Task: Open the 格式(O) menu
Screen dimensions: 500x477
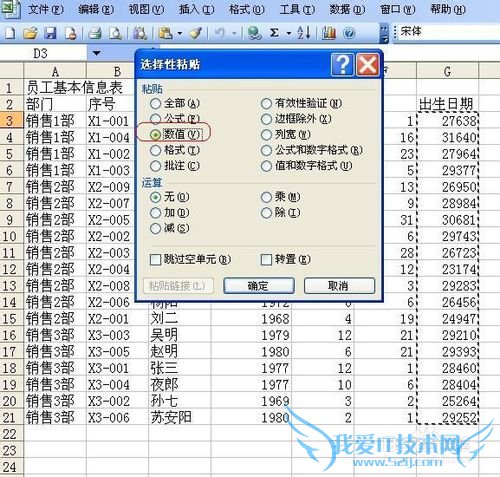Action: point(247,9)
